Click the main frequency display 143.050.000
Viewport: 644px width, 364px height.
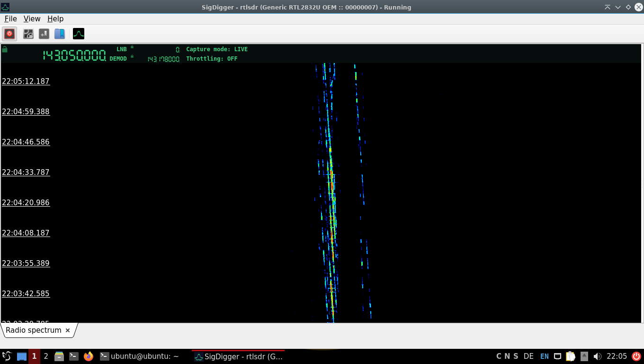(74, 55)
